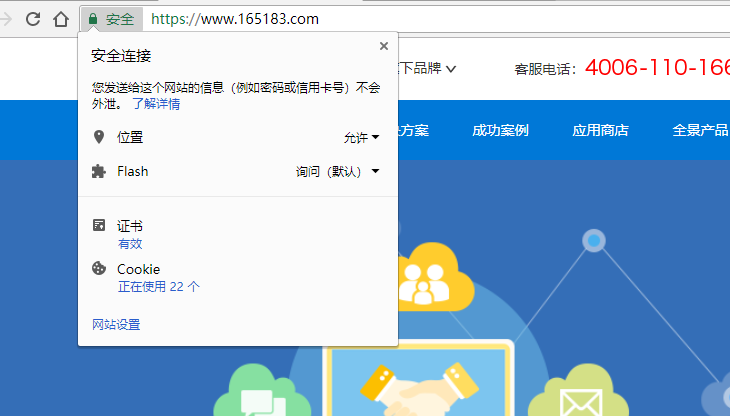This screenshot has height=416, width=730.
Task: Open cookies via 正在使用 22 个
Action: click(158, 286)
